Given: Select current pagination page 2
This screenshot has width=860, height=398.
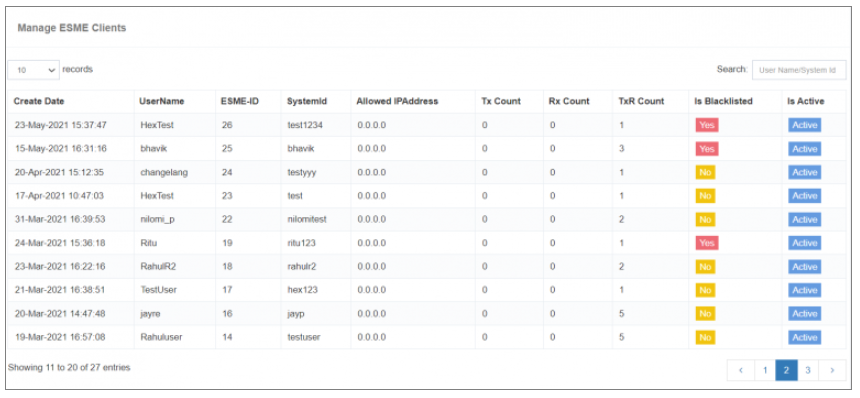Looking at the screenshot, I should click(786, 370).
